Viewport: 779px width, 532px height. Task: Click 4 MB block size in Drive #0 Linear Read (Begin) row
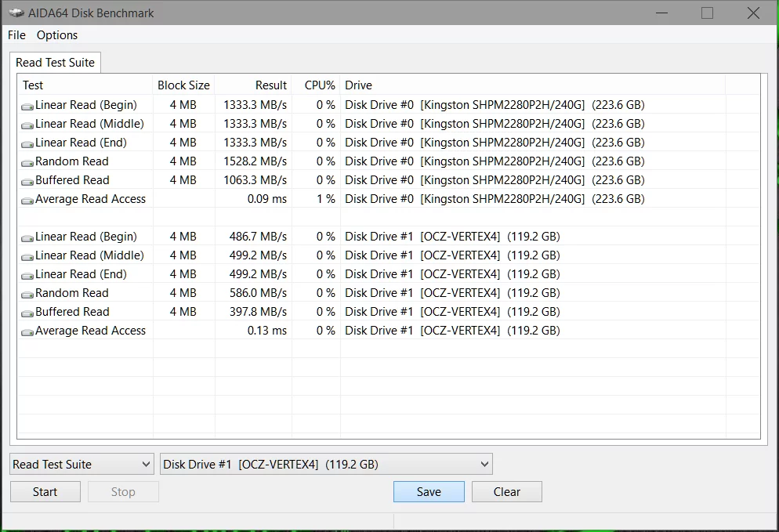point(183,105)
